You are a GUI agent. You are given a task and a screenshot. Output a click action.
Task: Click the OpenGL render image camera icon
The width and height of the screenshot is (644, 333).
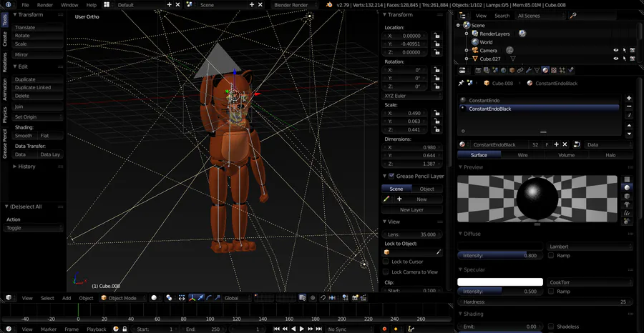[x=354, y=298]
